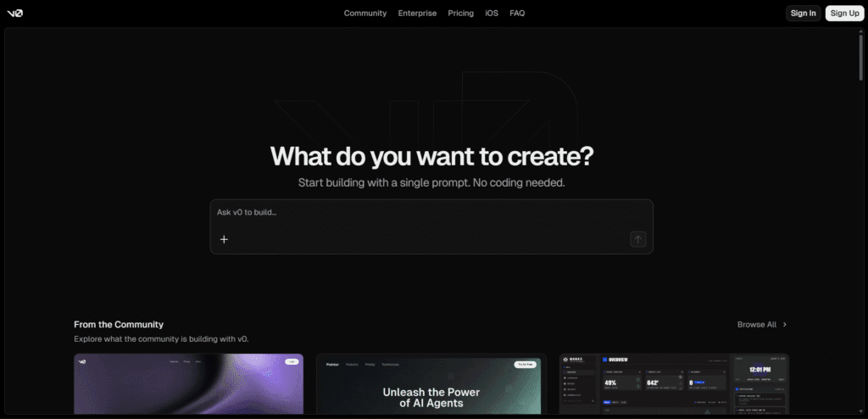Click the 'From the Community' heading
Screen dimensions: 868x419
tap(119, 325)
